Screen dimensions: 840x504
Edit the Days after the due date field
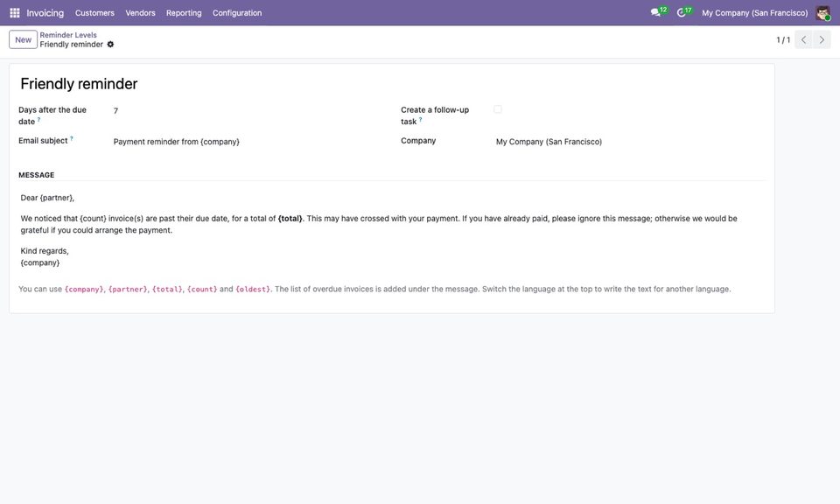[248, 111]
